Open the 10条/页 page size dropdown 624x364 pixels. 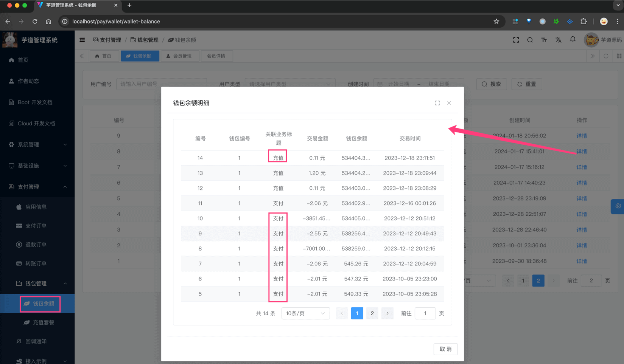[x=305, y=313]
